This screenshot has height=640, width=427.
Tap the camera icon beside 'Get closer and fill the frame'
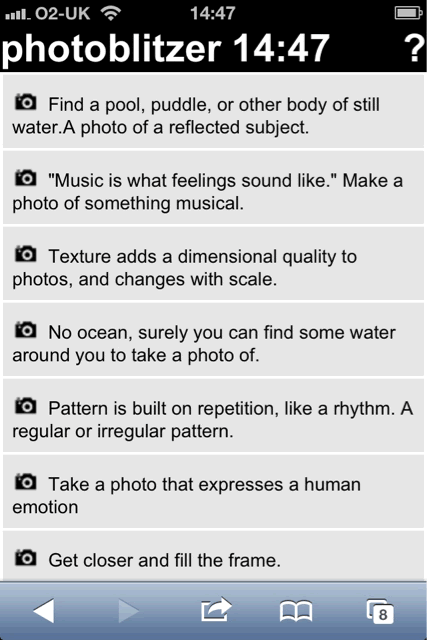pos(26,558)
